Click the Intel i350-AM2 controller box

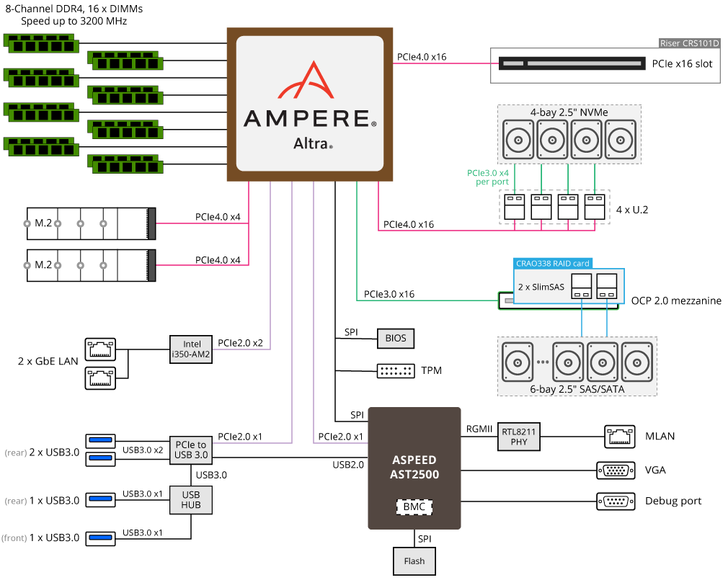coord(190,349)
